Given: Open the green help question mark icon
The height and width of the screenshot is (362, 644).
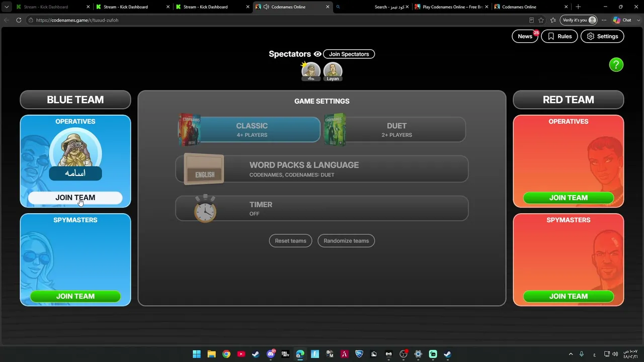Looking at the screenshot, I should click(x=616, y=65).
